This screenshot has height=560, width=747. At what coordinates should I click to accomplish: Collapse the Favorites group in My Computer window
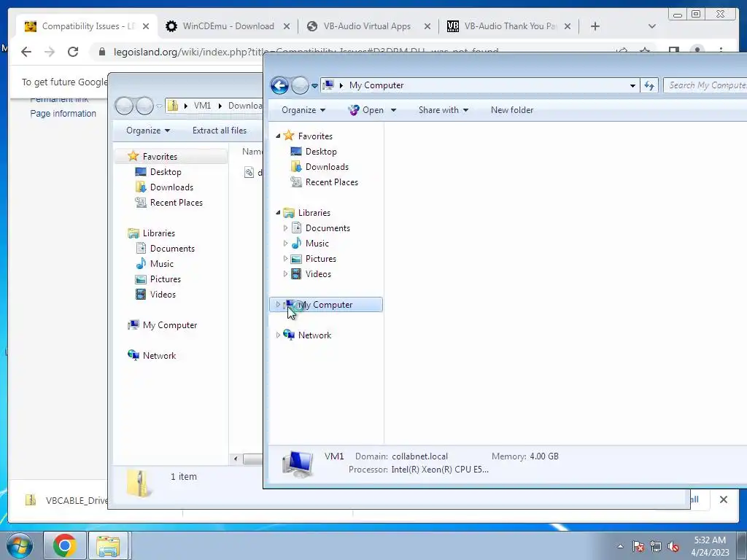278,136
